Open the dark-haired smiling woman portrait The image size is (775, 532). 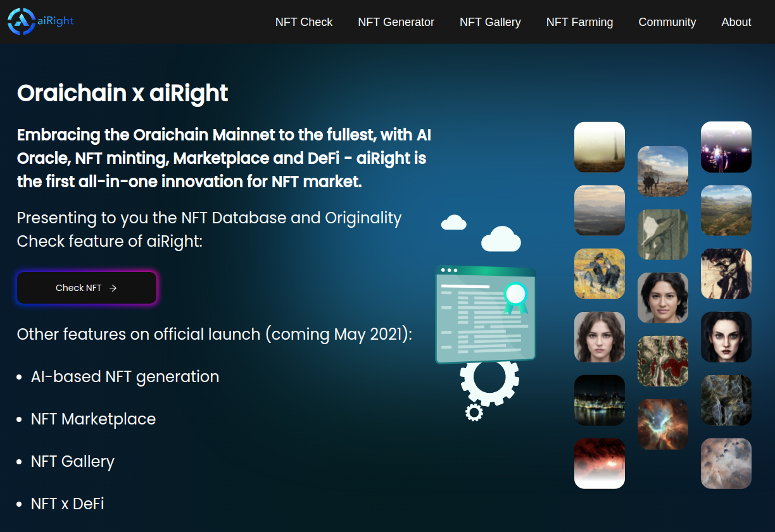[x=663, y=298]
